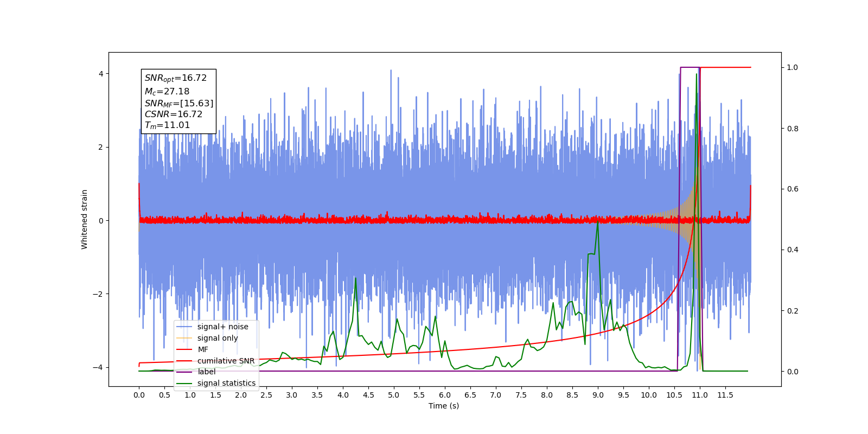Click the SNRopt=16.72 annotation text
The image size is (868, 434).
click(176, 78)
